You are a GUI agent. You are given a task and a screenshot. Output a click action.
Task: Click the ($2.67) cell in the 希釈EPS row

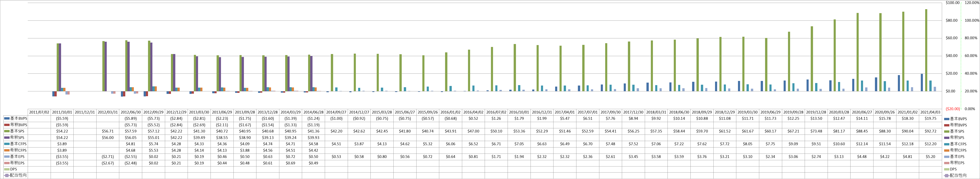tap(108, 163)
